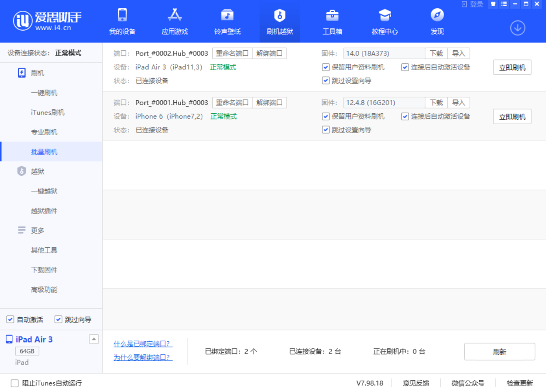Select 专业刷机 in the sidebar

(x=51, y=132)
